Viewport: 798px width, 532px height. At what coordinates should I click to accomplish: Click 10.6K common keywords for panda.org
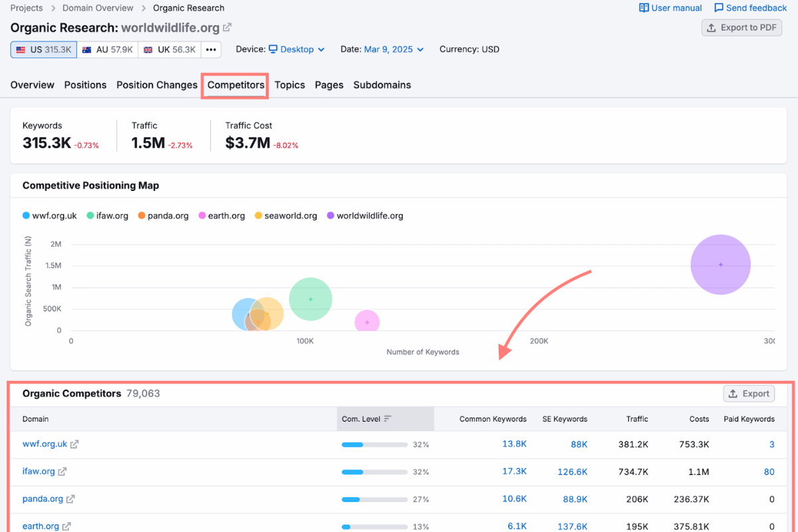point(515,498)
